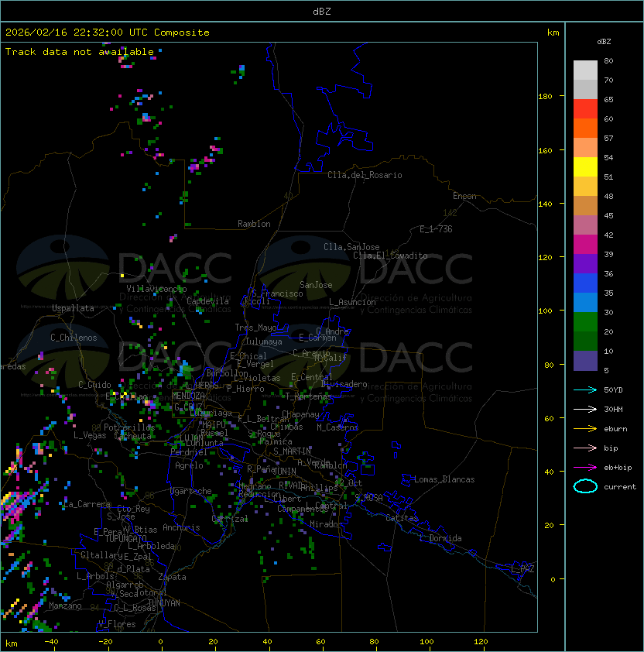
Task: Click the 'Mirador' map label
Action: (327, 524)
